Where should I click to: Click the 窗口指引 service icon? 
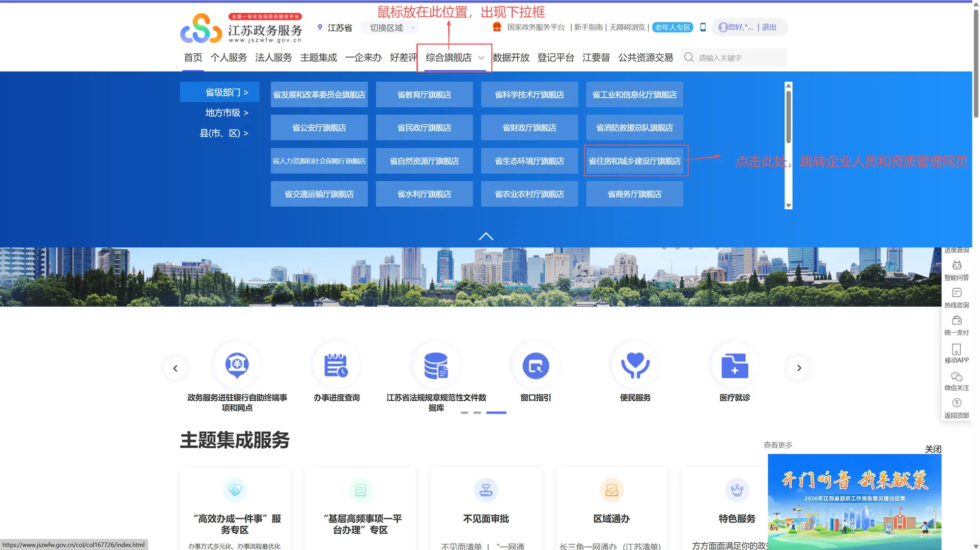click(x=536, y=365)
